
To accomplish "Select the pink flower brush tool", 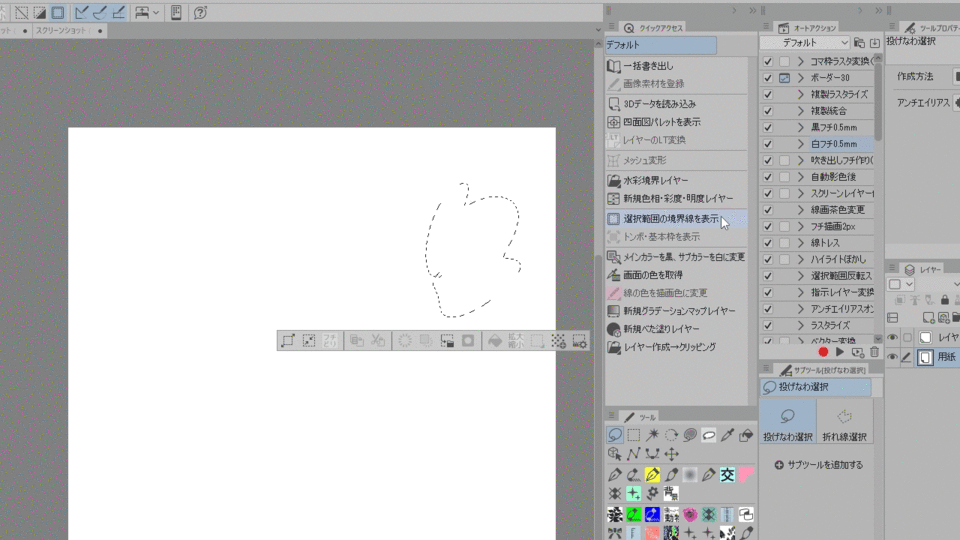I will (690, 514).
